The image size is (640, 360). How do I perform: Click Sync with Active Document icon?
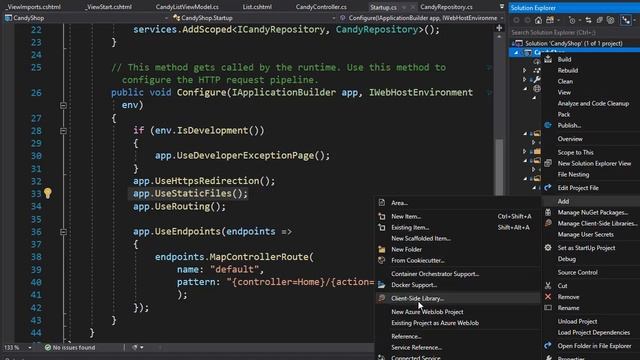coord(588,20)
